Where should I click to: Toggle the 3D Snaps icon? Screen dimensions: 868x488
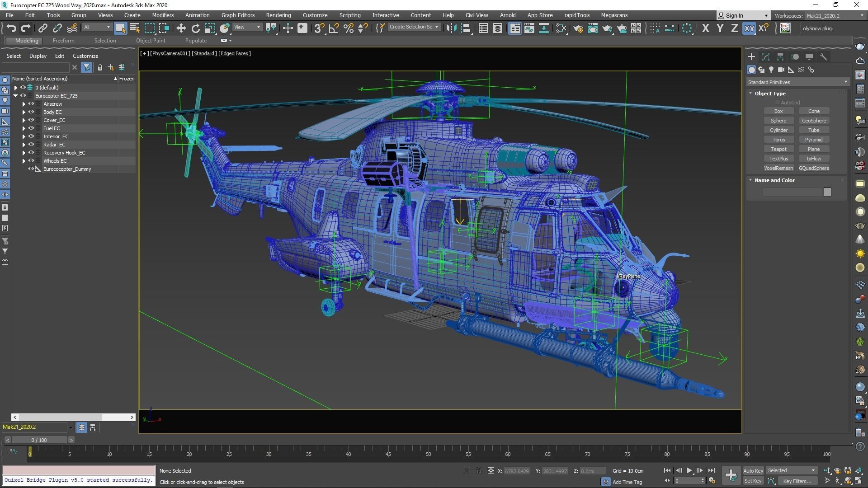tap(319, 28)
